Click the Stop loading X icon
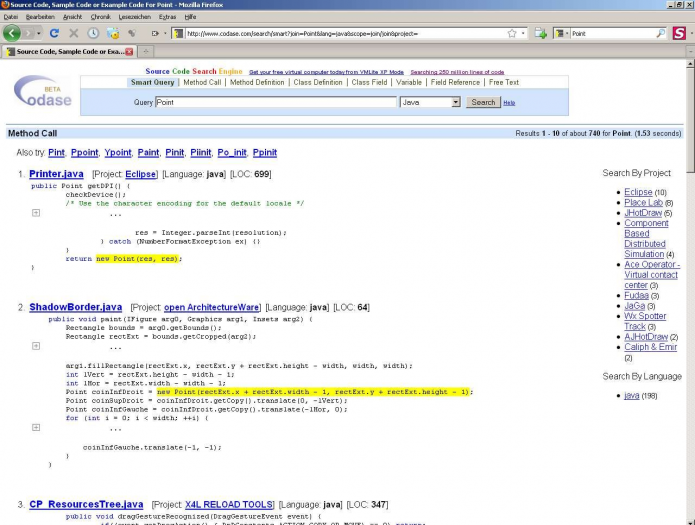This screenshot has width=695, height=525. (x=74, y=33)
